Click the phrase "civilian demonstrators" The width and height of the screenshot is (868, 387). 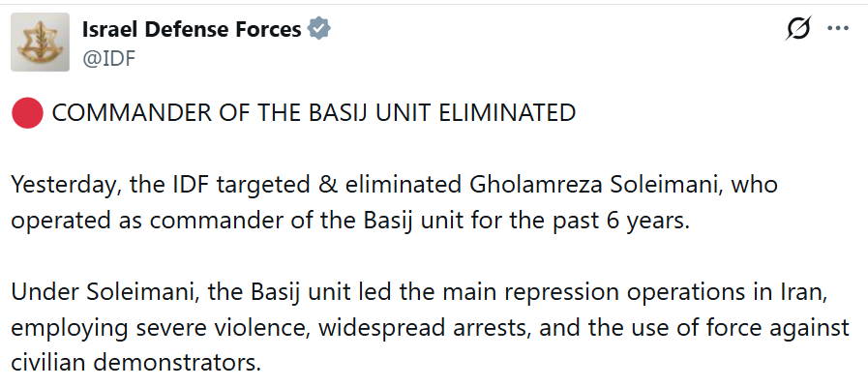[x=138, y=364]
